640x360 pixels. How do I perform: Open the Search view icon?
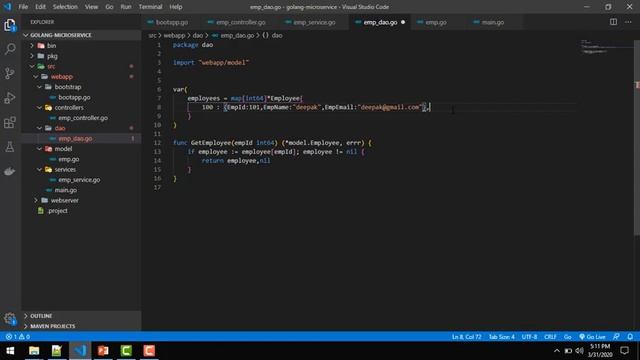[x=10, y=49]
